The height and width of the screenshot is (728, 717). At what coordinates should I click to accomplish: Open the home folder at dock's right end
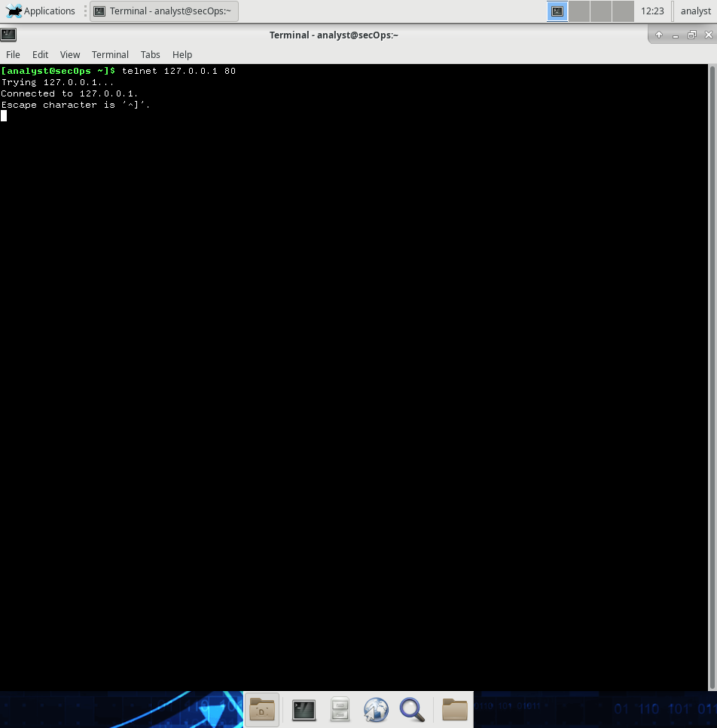tap(455, 709)
